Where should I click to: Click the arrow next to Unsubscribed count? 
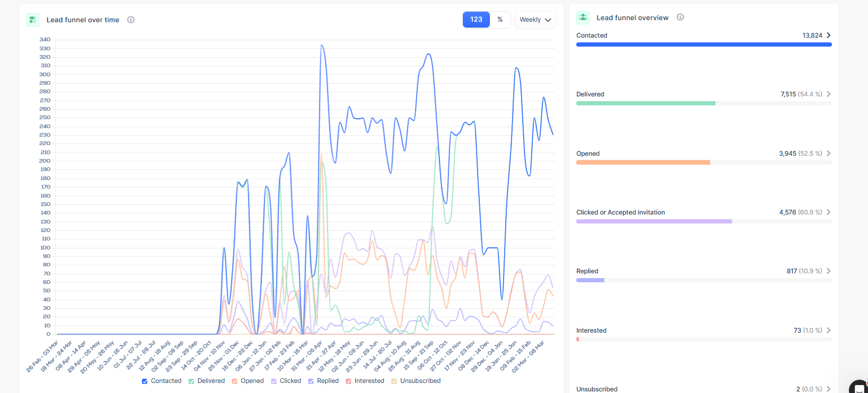(829, 389)
